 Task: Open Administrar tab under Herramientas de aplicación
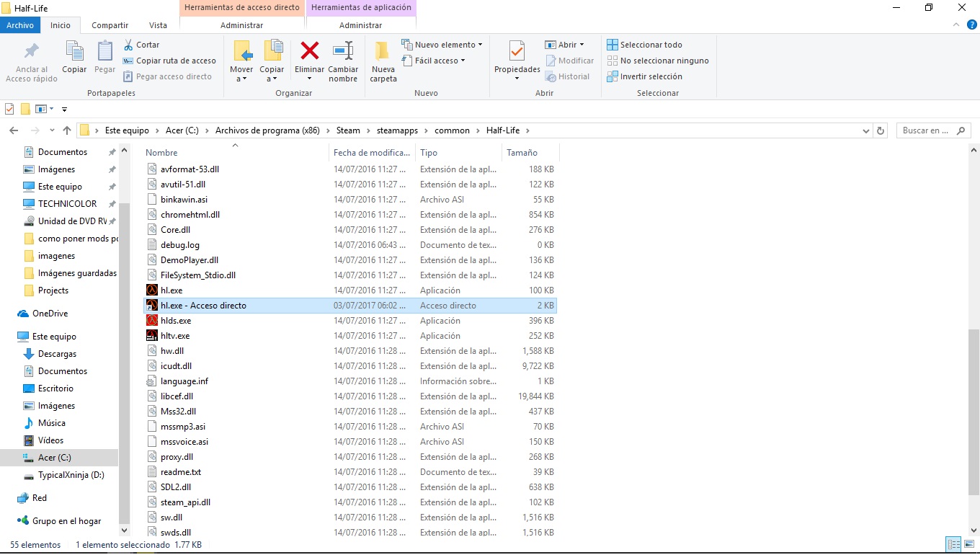pyautogui.click(x=361, y=25)
